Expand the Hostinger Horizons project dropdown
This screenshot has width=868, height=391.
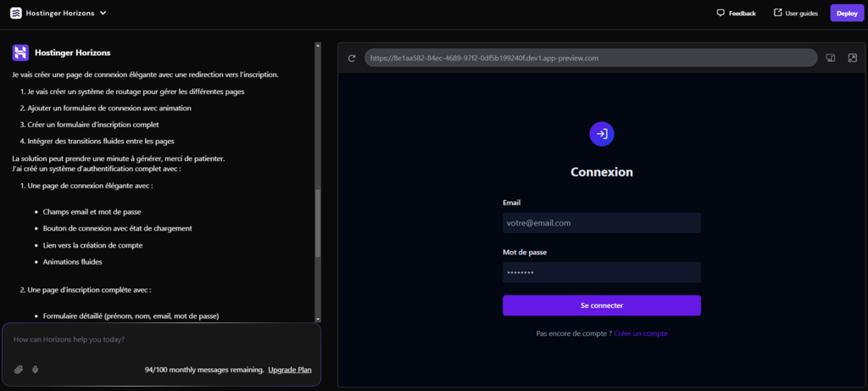[103, 14]
